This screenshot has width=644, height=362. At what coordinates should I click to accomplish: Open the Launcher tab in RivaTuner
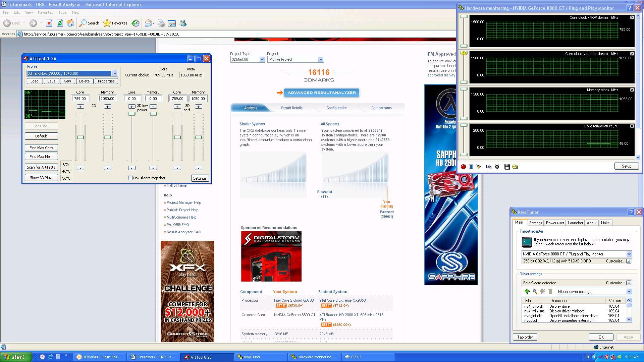[x=575, y=223]
